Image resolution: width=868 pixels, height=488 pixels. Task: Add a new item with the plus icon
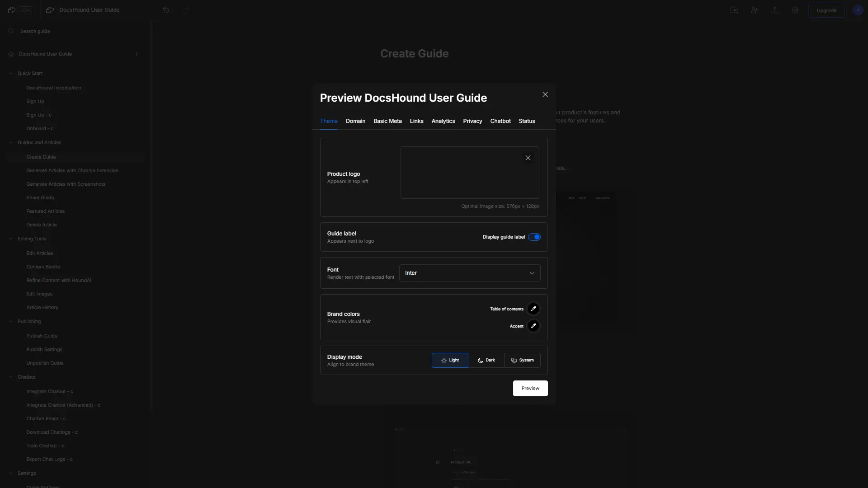[136, 54]
